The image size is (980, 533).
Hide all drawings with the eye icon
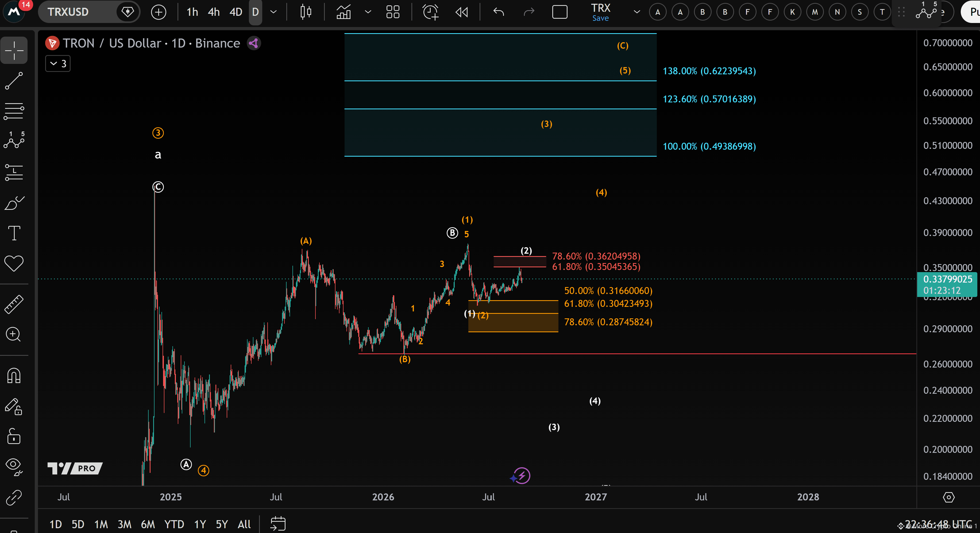(14, 467)
